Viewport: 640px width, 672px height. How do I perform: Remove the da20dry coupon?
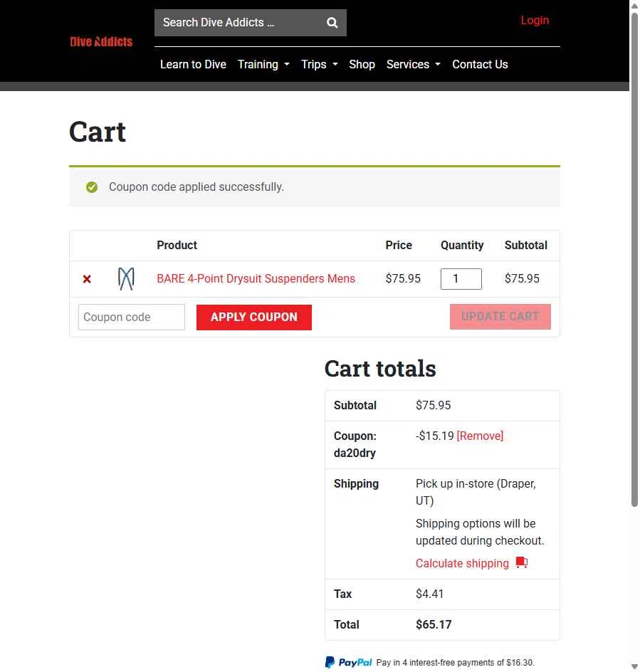pos(480,436)
